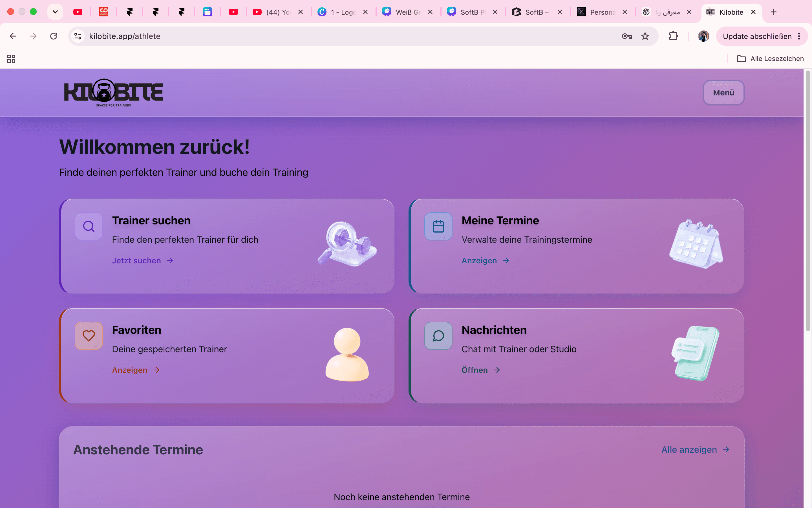Screen dimensions: 812x508
Task: Click Anzeigen under Meine Termine
Action: [486, 260]
